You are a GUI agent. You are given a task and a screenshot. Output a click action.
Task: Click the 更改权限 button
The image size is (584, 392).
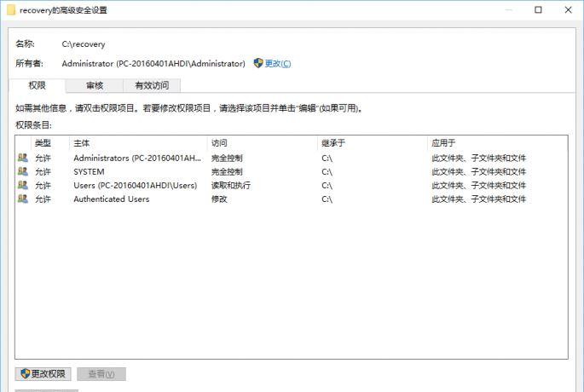(43, 374)
